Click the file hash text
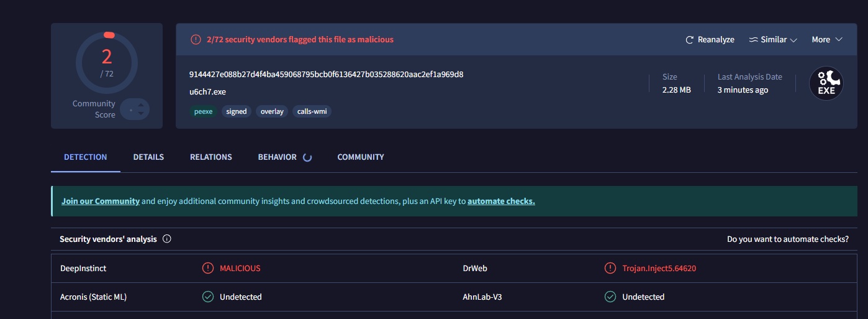This screenshot has width=868, height=319. coord(326,75)
